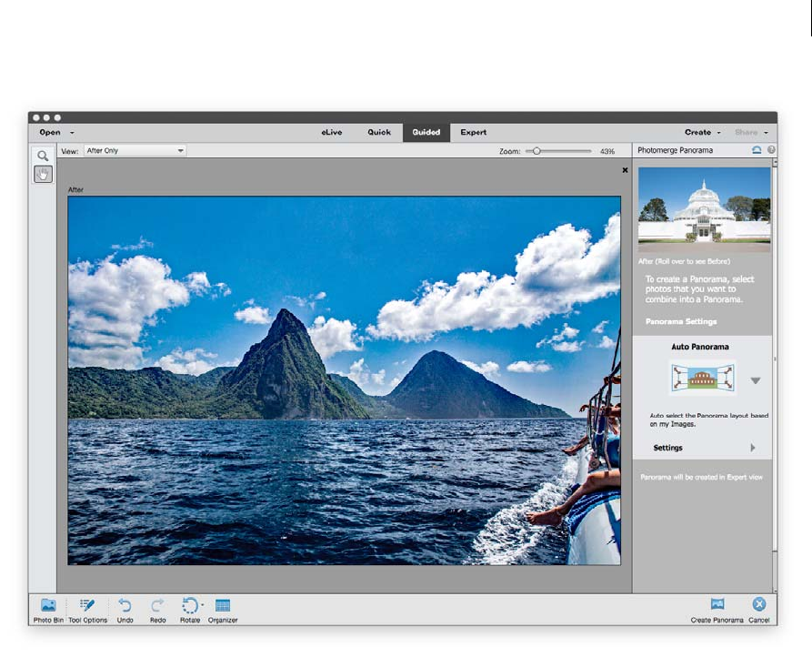Switch to the Expert tab
Screen dimensions: 812x657
(474, 133)
